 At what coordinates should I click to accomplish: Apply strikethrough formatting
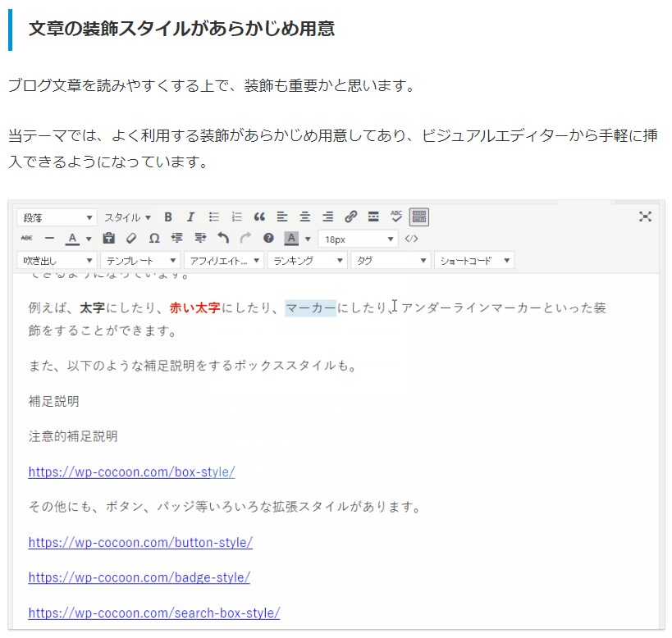pos(26,238)
